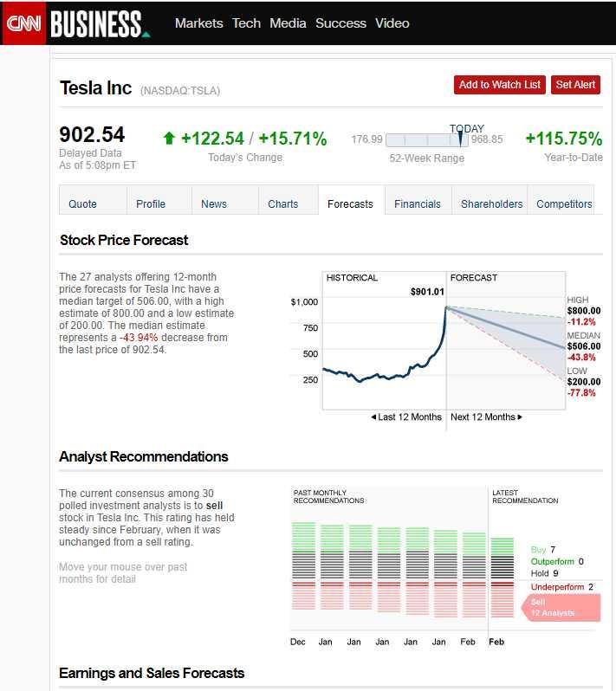
Task: Open the News tab
Action: (214, 204)
